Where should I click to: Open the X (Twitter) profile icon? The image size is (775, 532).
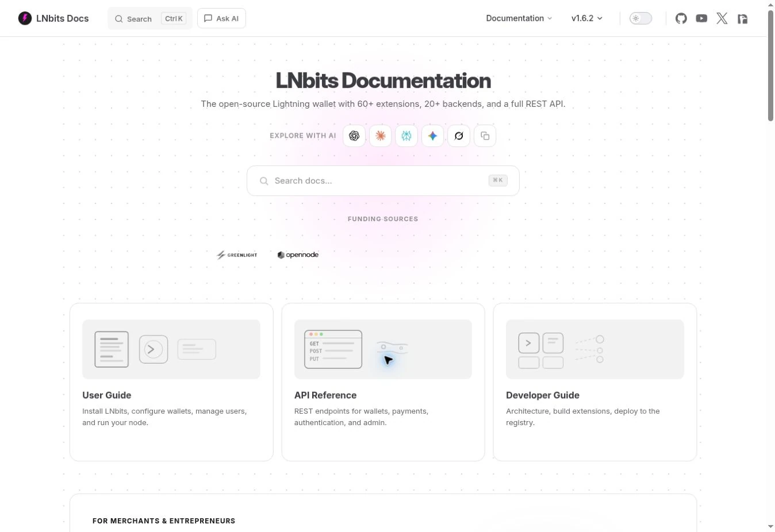(722, 18)
